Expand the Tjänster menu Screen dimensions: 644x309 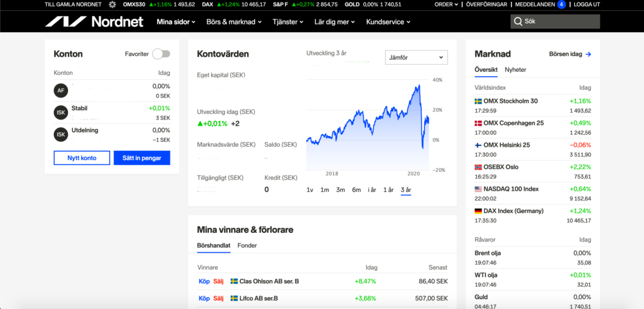288,22
